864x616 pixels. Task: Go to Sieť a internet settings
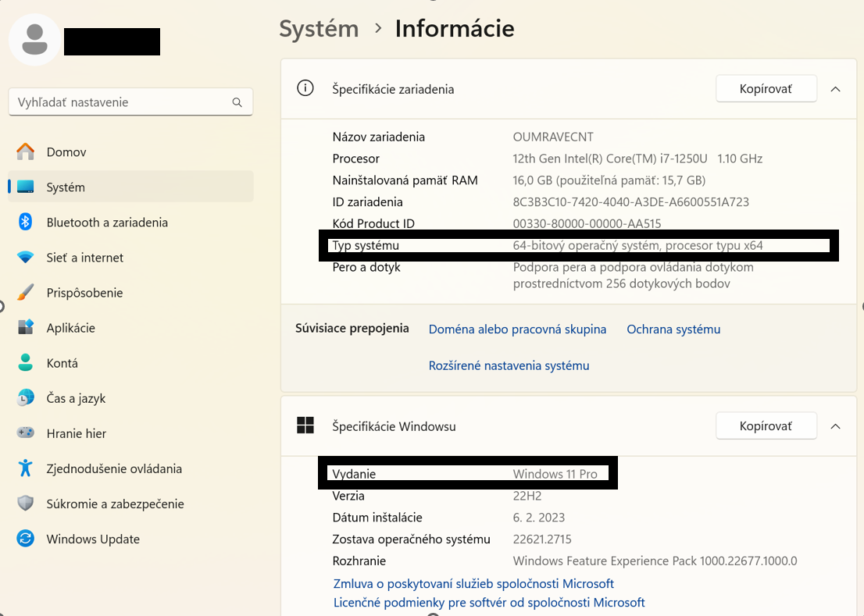(x=130, y=258)
